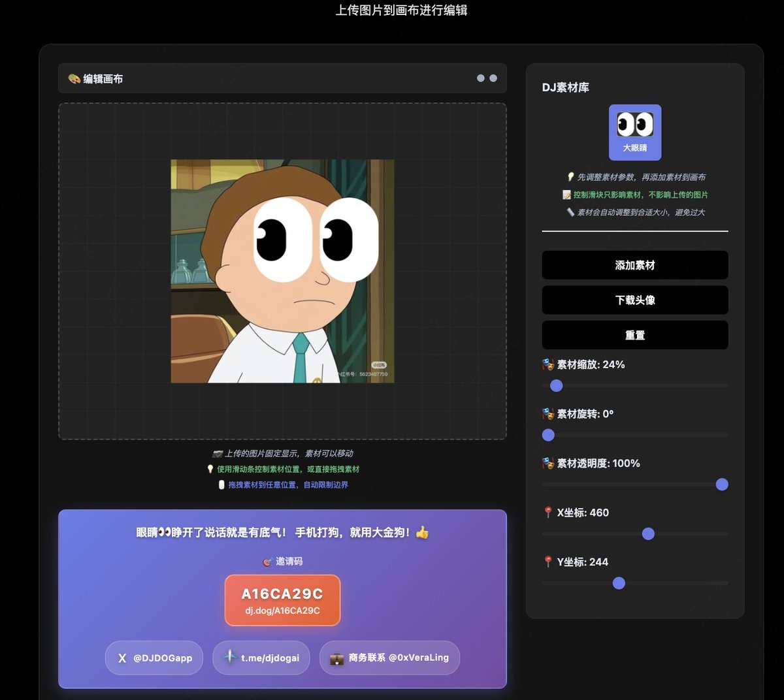Click the palette icon beside 编辑画布

tap(74, 78)
